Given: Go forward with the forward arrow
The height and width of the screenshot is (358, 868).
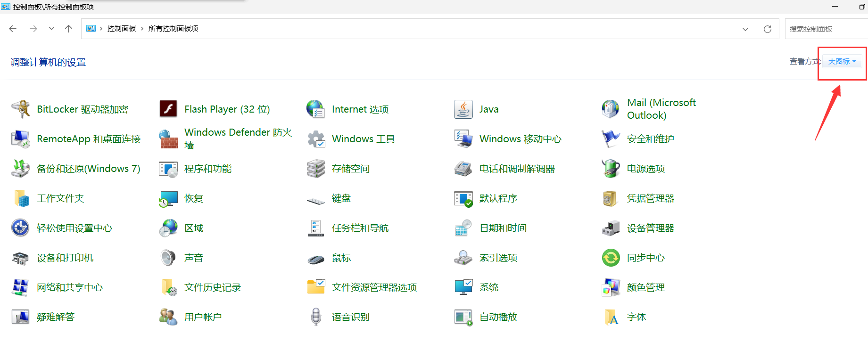Looking at the screenshot, I should [x=33, y=29].
